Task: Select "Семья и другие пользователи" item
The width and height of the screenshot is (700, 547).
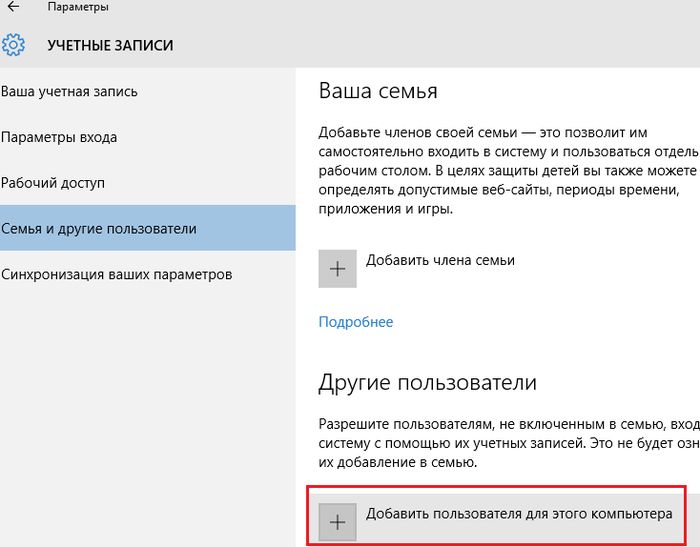Action: coord(148,228)
